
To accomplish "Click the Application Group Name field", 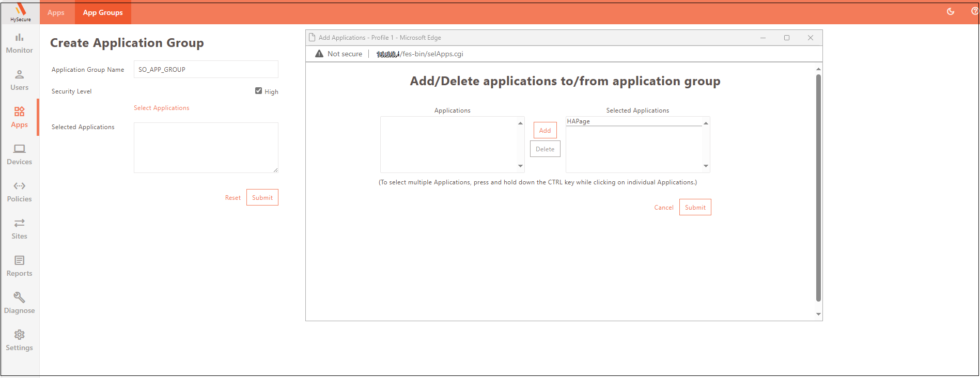I will [206, 69].
